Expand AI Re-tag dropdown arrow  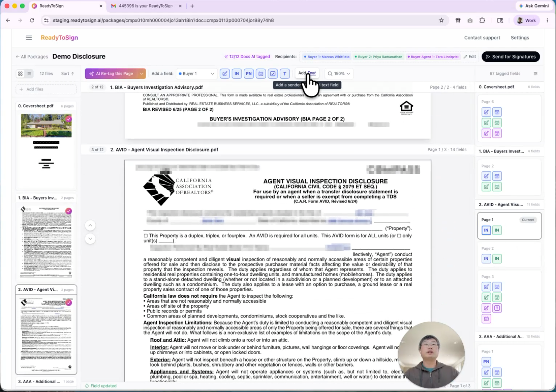click(142, 74)
